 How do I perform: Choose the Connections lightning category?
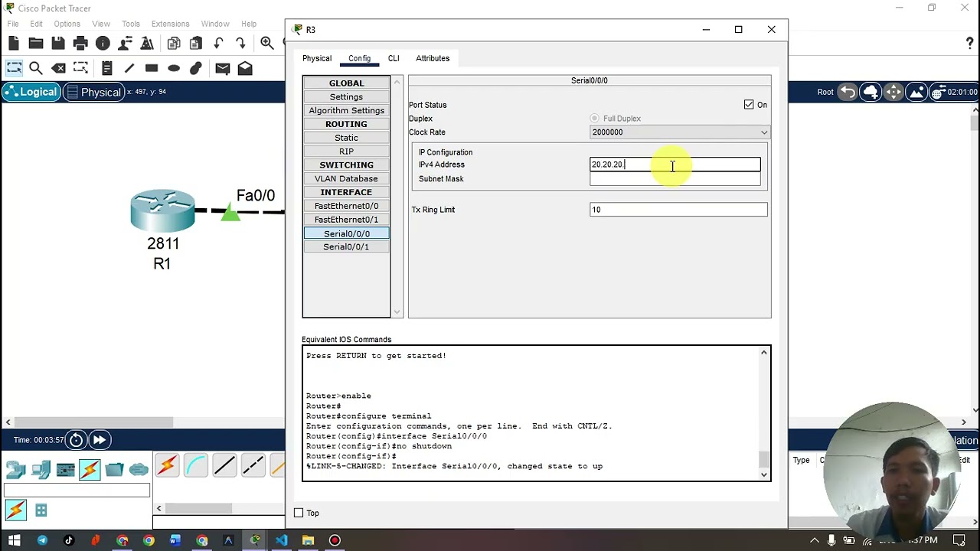pyautogui.click(x=90, y=468)
